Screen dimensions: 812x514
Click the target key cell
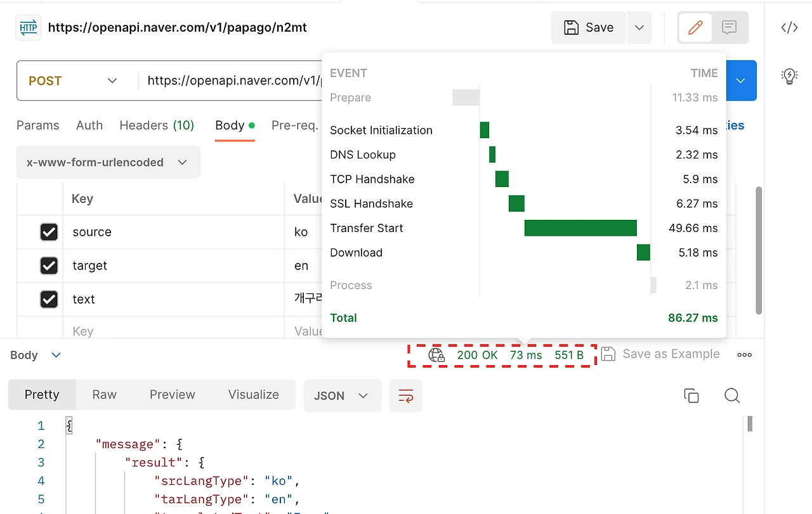pyautogui.click(x=174, y=266)
